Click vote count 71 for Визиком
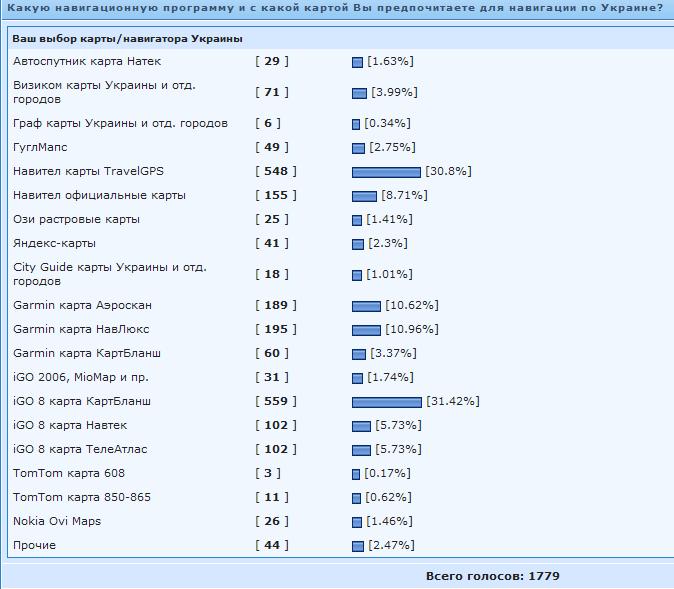This screenshot has width=674, height=589. [272, 92]
